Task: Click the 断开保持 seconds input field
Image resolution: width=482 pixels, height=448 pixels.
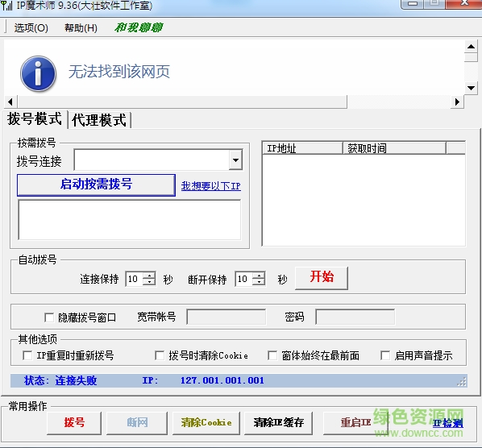Action: point(244,279)
